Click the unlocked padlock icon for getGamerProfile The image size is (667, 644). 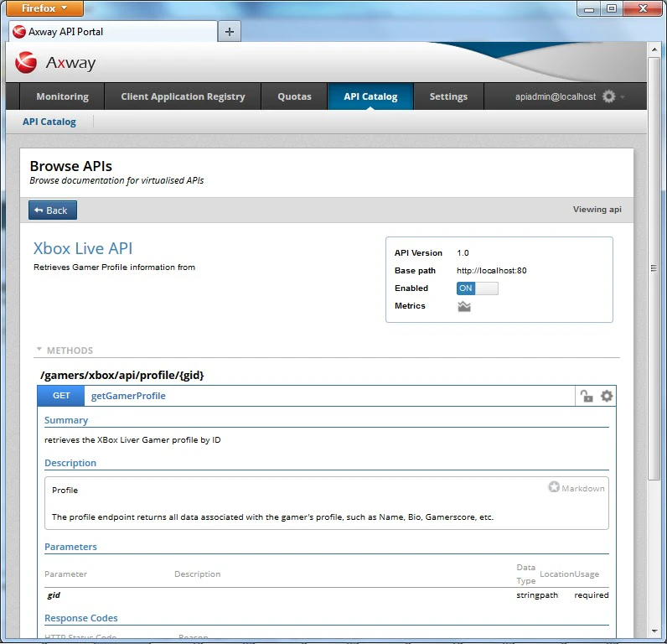coord(587,397)
